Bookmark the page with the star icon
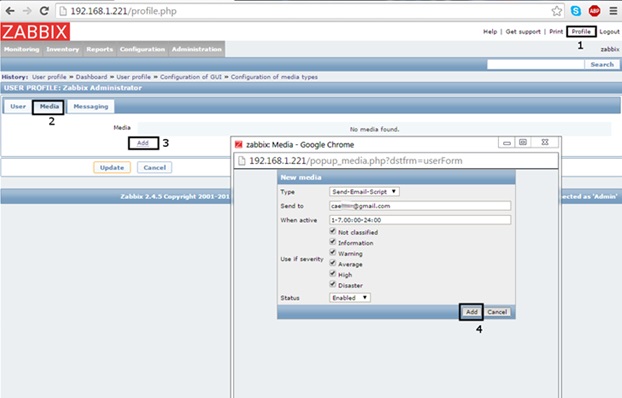 (x=557, y=11)
